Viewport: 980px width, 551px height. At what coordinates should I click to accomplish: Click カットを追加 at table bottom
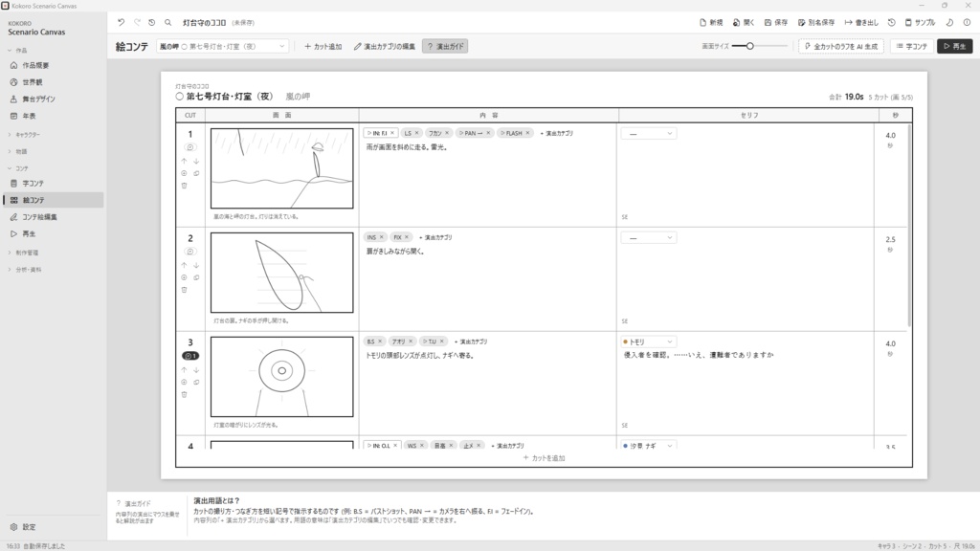tap(544, 458)
